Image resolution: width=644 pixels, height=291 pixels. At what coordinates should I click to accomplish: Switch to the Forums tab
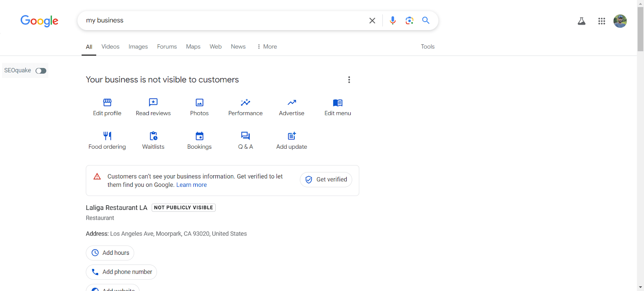[x=167, y=47]
